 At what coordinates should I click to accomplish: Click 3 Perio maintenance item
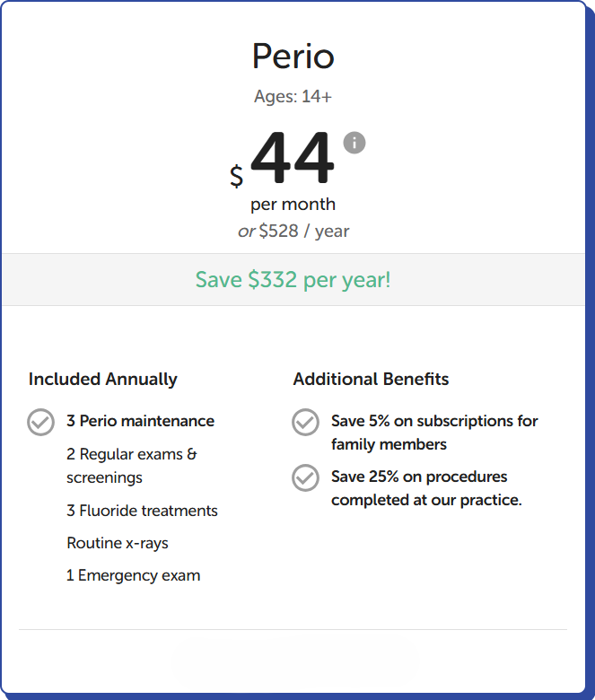(140, 421)
